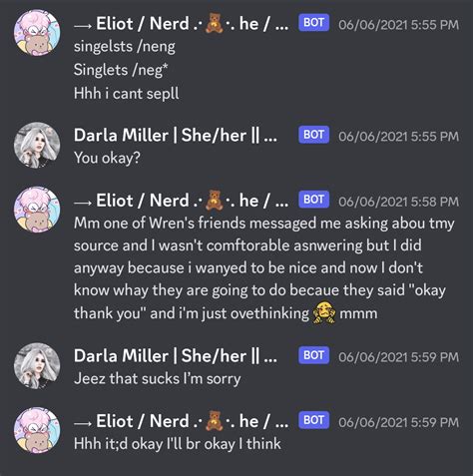Click the BOT badge on Darla's 5:59 PM message
Screen dimensions: 473x476
pos(313,355)
